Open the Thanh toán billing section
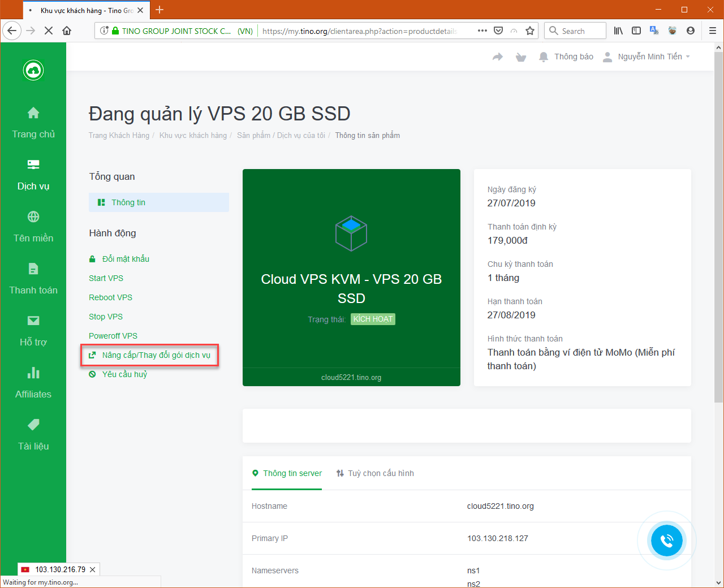 tap(33, 278)
